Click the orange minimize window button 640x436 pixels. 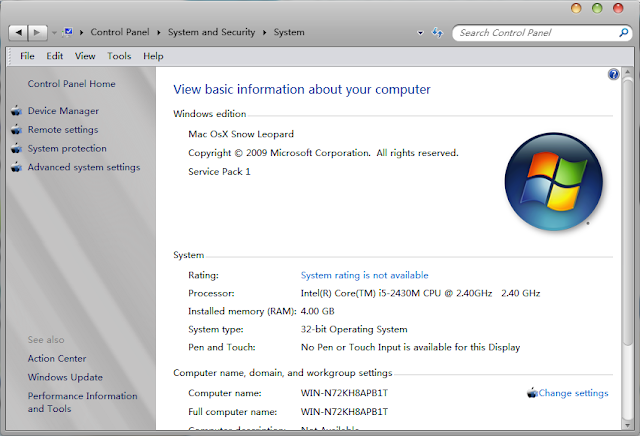point(576,8)
